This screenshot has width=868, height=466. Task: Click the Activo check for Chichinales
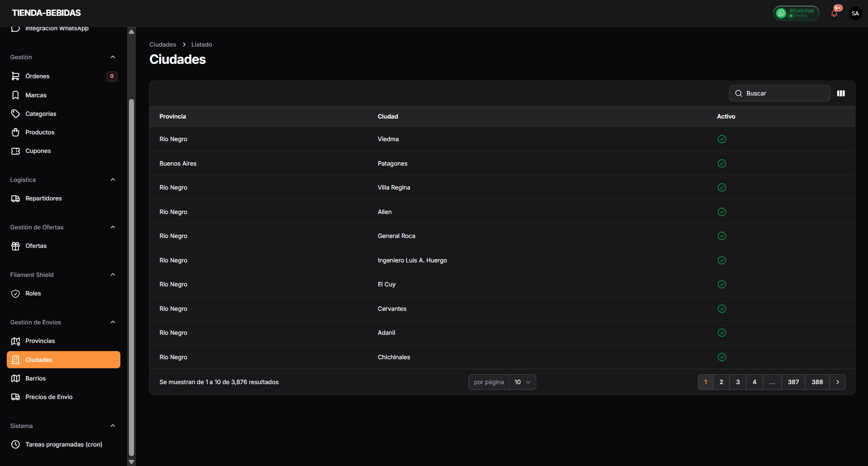coord(722,357)
